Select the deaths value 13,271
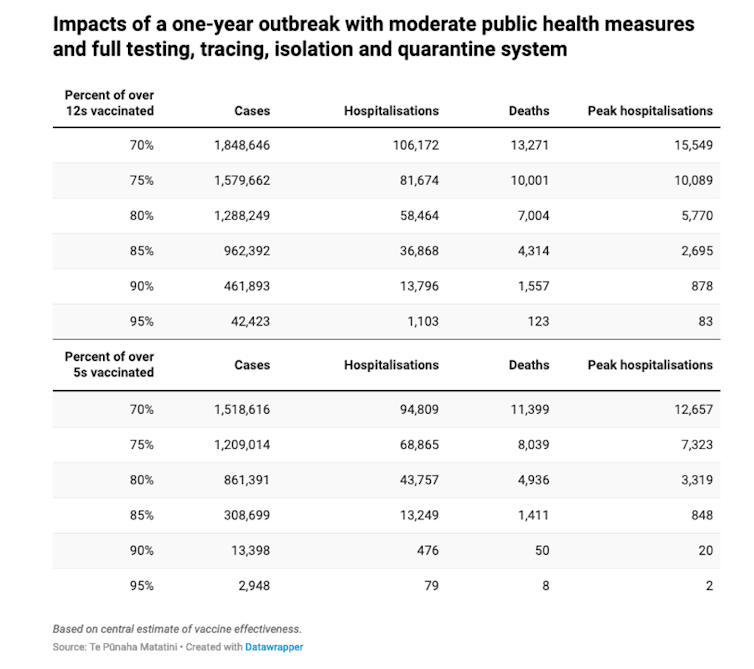Screen dimensions: 754x669 pos(527,145)
